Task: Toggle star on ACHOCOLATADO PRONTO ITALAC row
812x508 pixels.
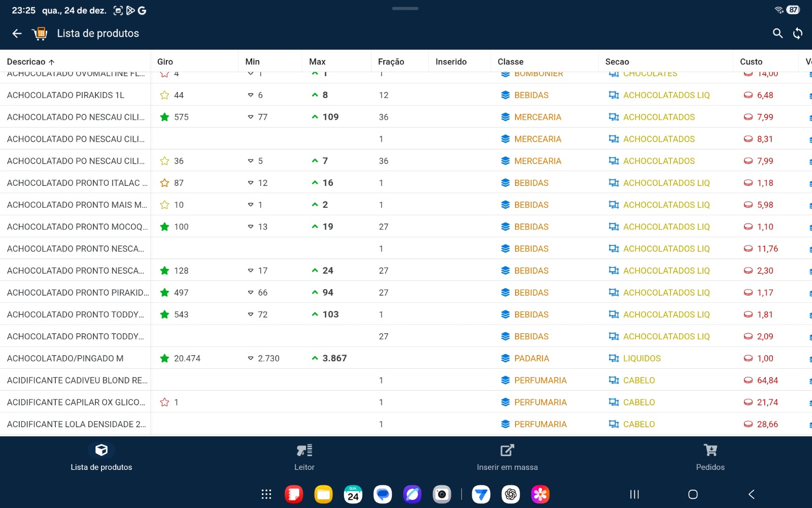Action: point(164,183)
